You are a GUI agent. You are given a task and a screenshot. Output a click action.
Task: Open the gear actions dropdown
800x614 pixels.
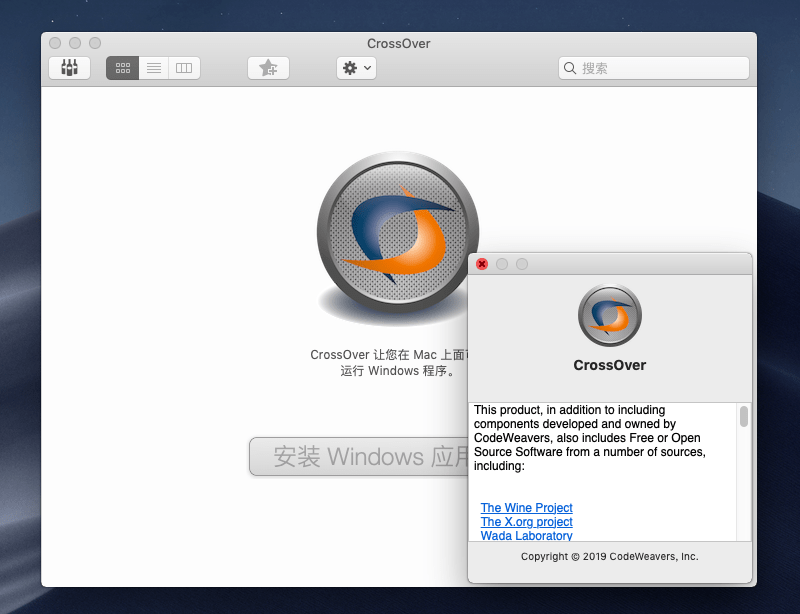tap(357, 68)
